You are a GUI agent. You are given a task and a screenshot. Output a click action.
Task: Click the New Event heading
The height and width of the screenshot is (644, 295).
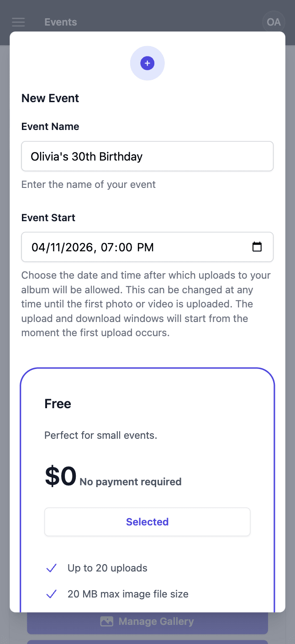[50, 98]
